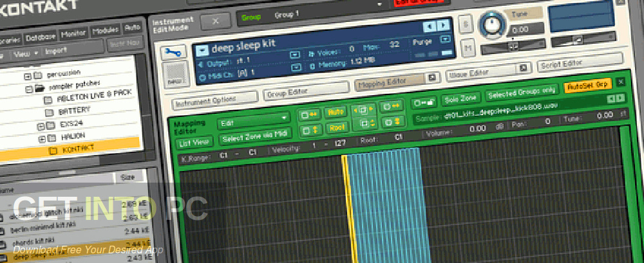Expand the percussion folder
Viewport: 644px width, 263px height.
pos(28,75)
